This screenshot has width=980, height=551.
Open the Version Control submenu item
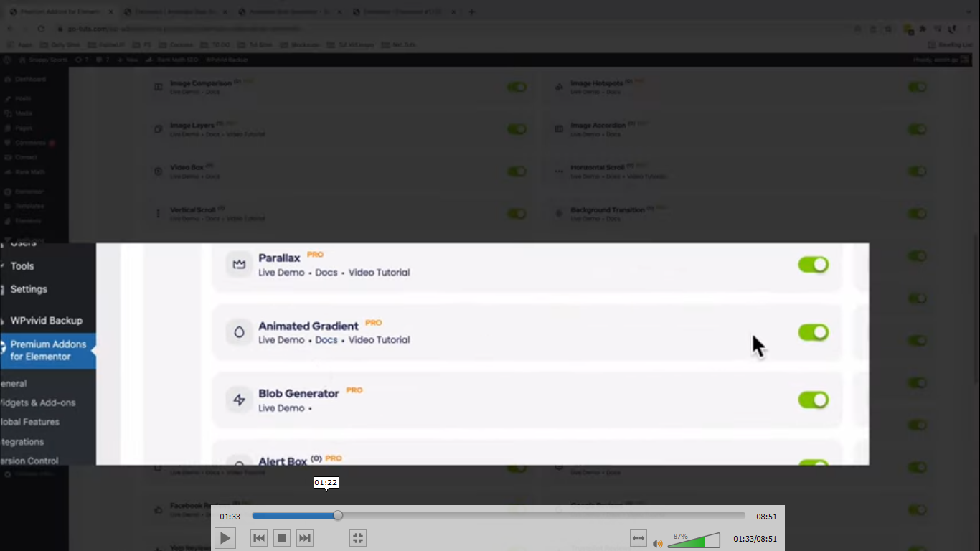coord(29,461)
